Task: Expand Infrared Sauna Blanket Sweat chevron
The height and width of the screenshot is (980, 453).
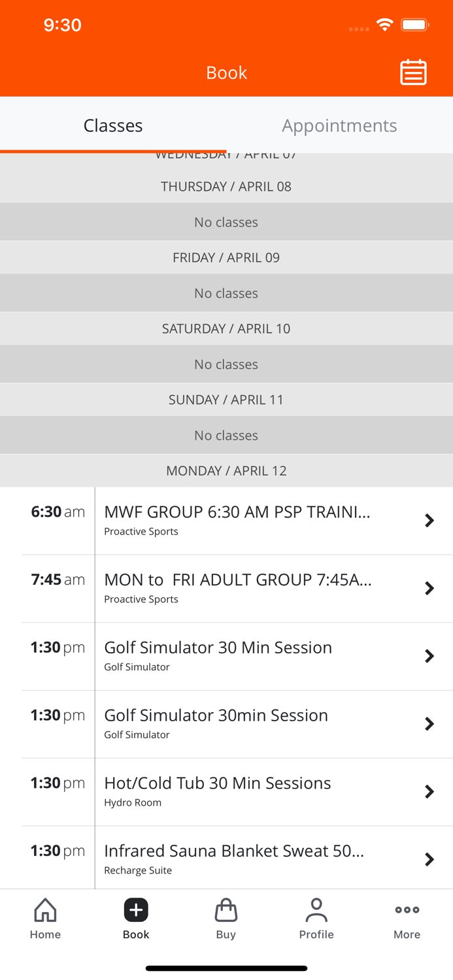Action: [429, 859]
